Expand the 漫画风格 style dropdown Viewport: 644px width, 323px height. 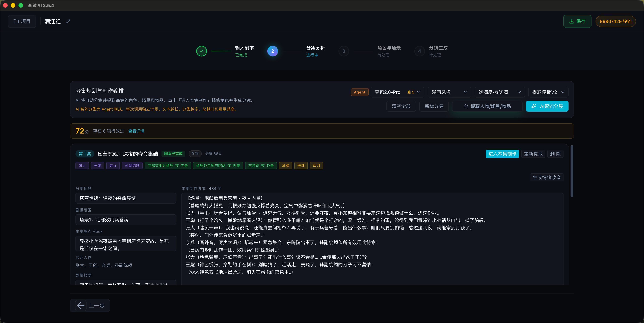tap(449, 92)
